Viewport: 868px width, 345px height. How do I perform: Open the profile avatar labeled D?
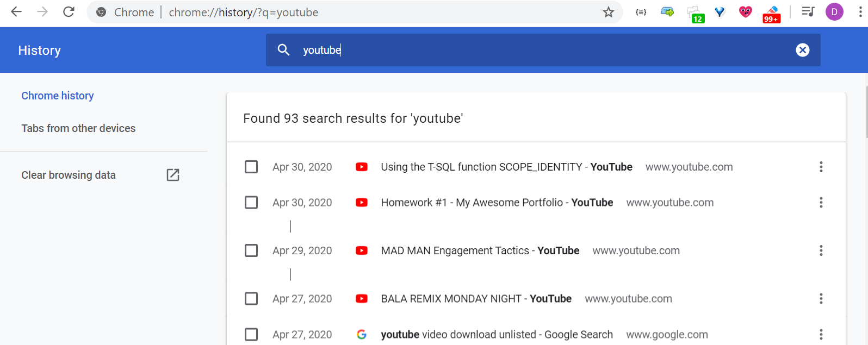point(834,12)
